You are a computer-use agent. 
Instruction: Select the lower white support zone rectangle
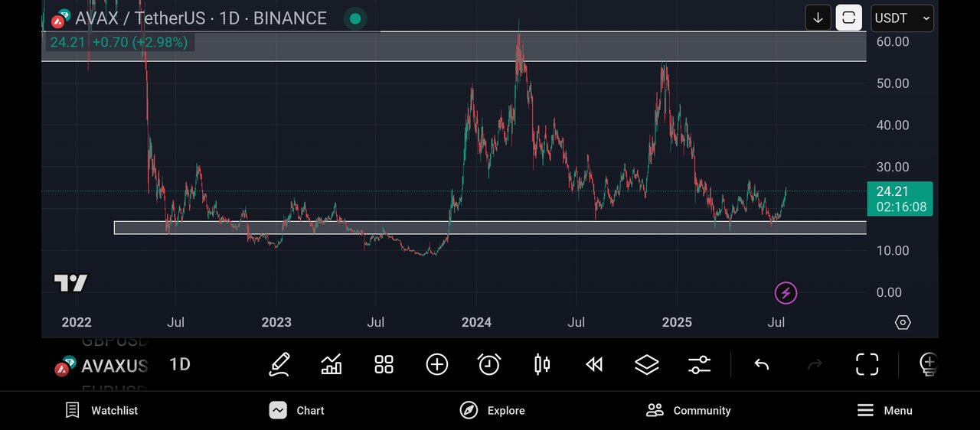490,227
